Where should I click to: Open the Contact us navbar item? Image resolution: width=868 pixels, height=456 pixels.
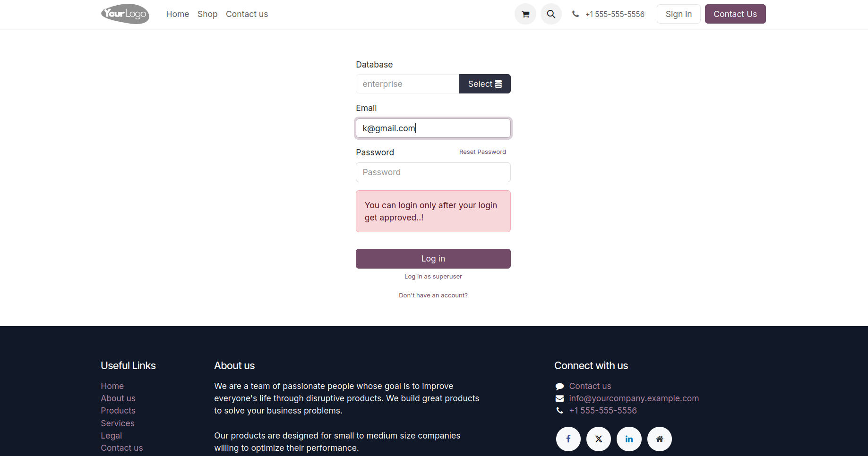pyautogui.click(x=247, y=14)
